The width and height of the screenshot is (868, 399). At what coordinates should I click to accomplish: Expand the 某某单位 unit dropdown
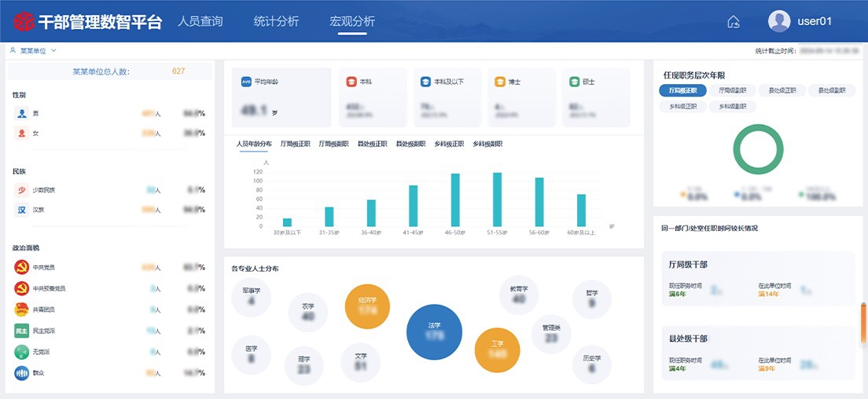[33, 50]
